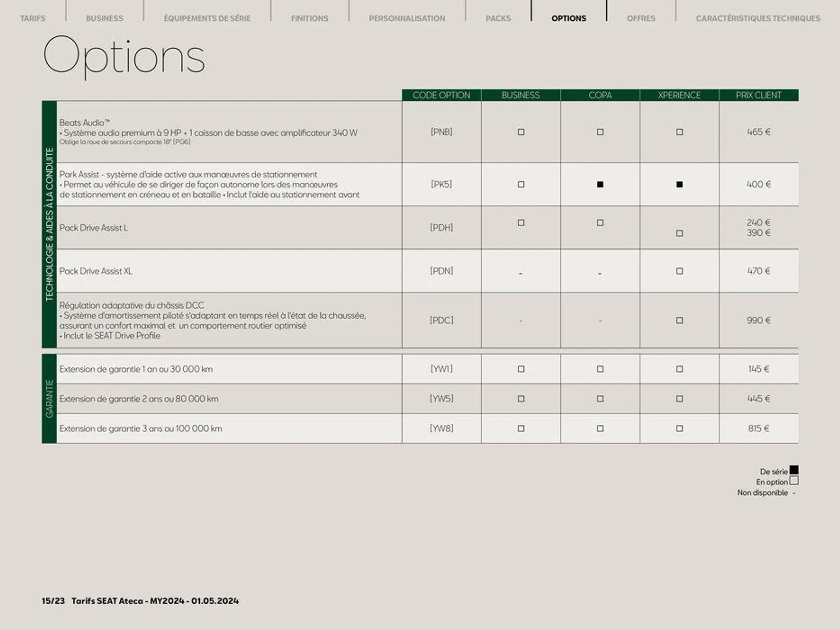
Task: Click the 400 € Park Assist price
Action: (758, 184)
